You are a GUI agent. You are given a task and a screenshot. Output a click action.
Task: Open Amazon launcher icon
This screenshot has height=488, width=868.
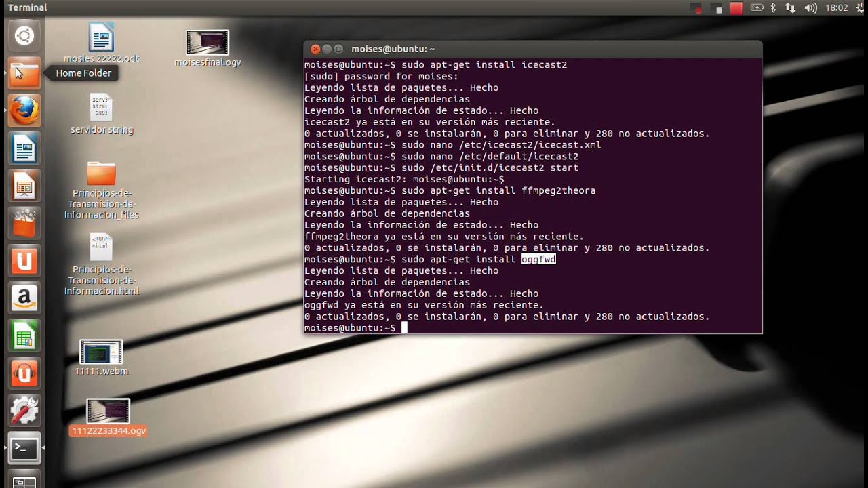pos(24,298)
